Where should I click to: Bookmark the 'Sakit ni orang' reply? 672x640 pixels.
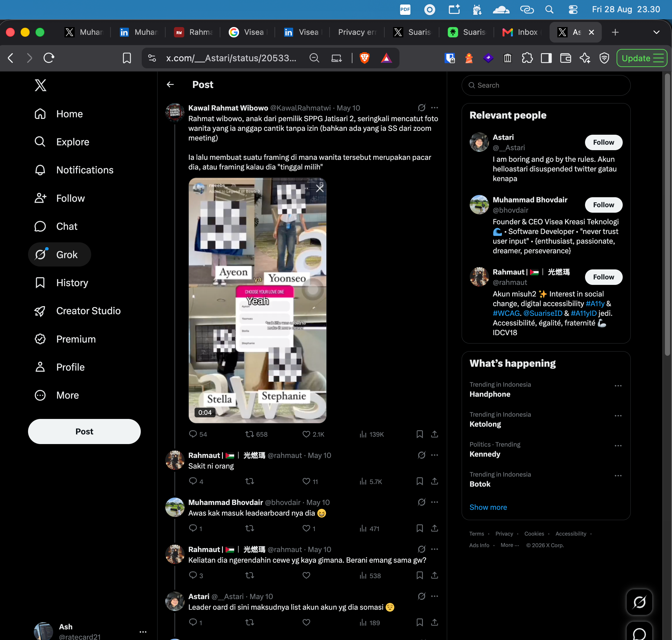tap(419, 481)
